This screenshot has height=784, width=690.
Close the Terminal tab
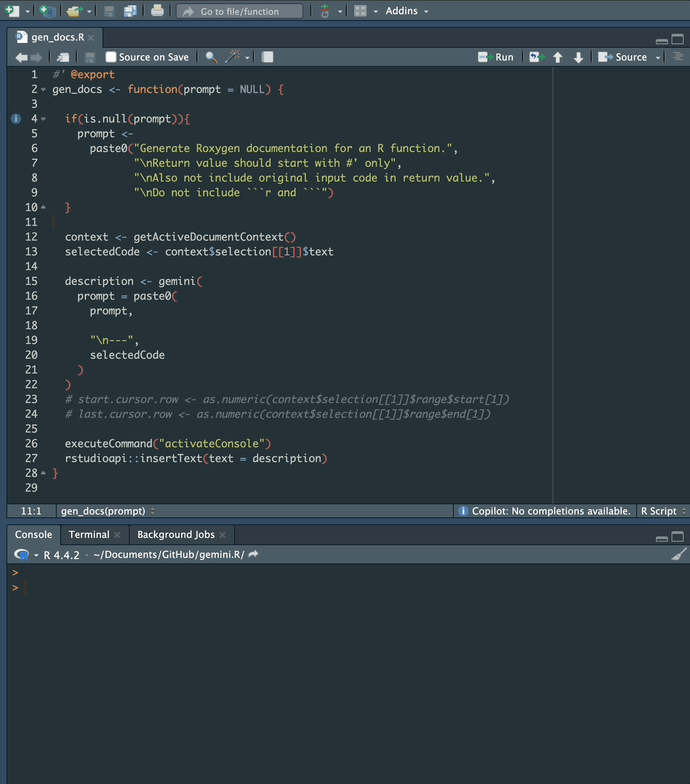(117, 535)
